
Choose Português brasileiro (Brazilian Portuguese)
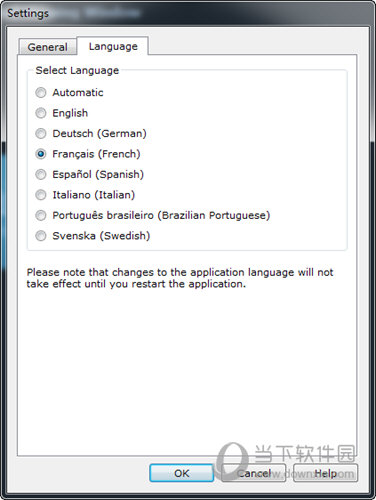pyautogui.click(x=41, y=215)
